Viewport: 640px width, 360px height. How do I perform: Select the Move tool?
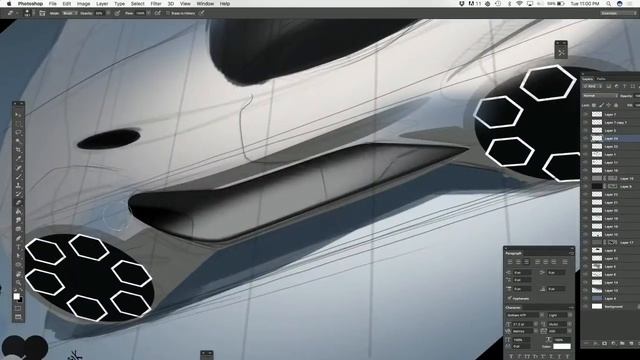(x=18, y=115)
